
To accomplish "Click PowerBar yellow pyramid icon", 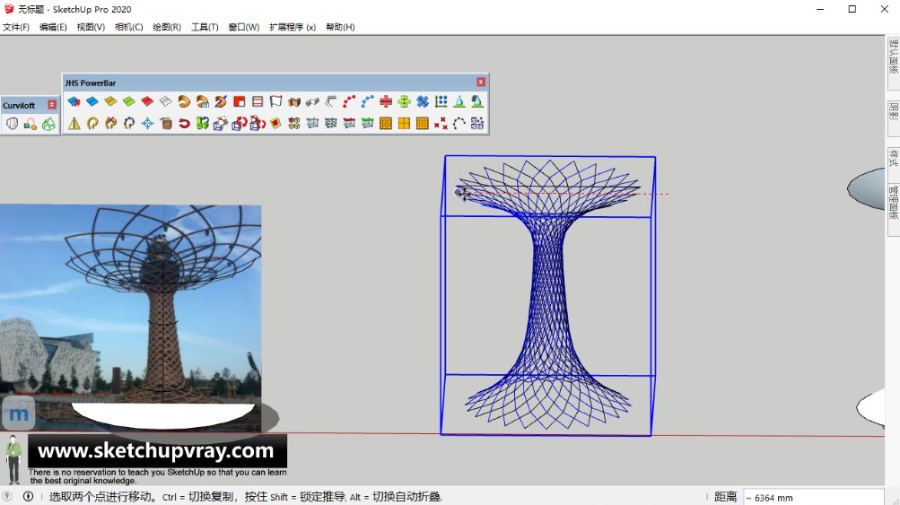I will 74,123.
